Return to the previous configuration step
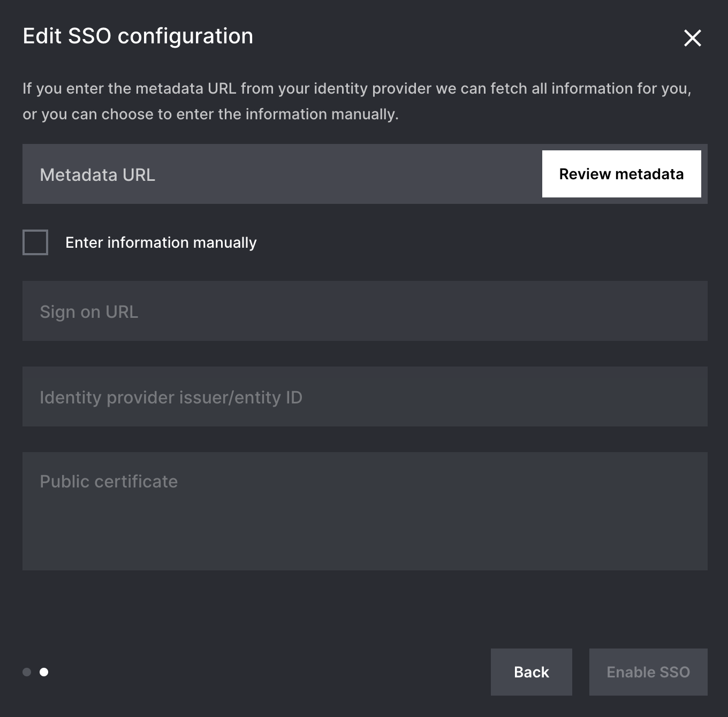This screenshot has width=728, height=717. 531,672
